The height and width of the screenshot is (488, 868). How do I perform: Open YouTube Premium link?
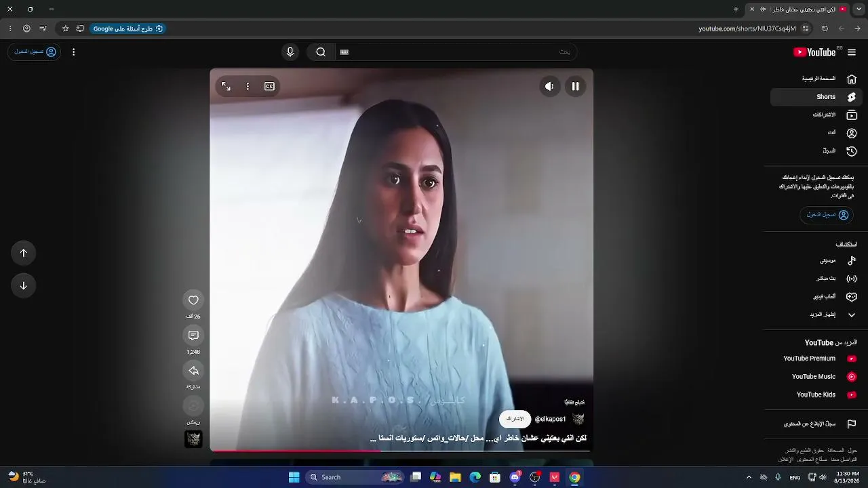click(x=816, y=359)
